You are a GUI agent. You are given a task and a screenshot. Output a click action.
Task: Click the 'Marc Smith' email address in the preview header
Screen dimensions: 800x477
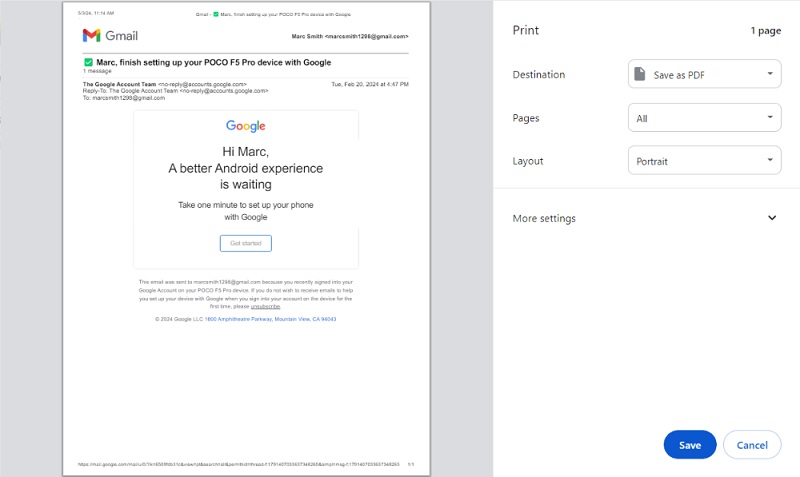[x=350, y=36]
